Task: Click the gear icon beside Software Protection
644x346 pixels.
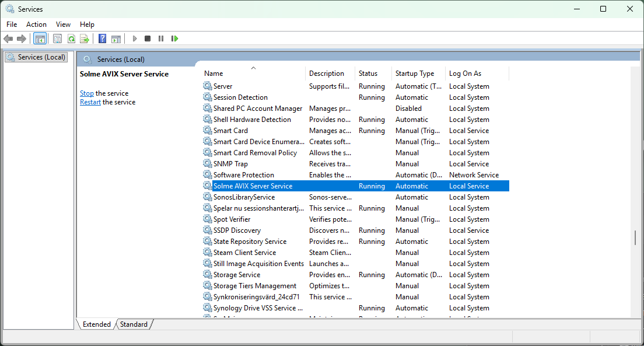Action: pos(208,174)
